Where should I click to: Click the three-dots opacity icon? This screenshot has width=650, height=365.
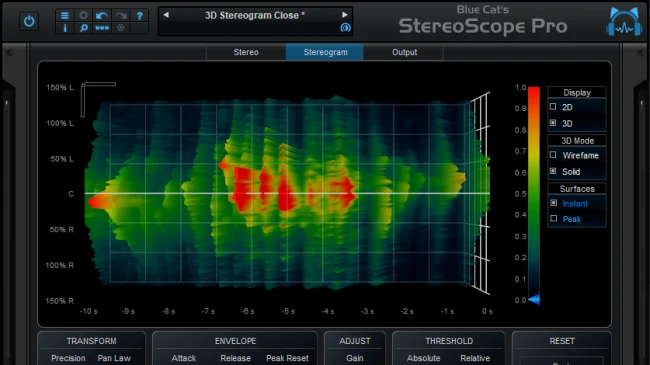click(102, 28)
